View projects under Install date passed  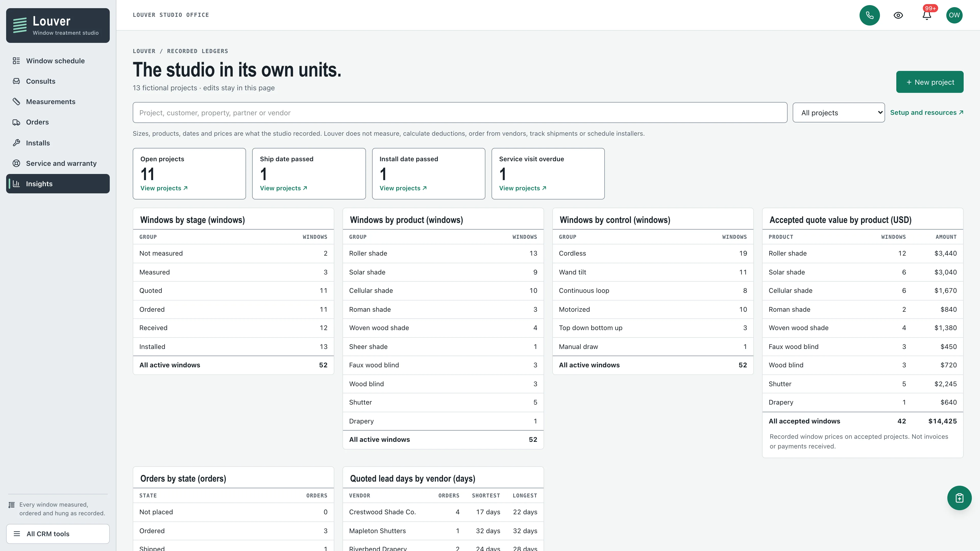tap(403, 188)
